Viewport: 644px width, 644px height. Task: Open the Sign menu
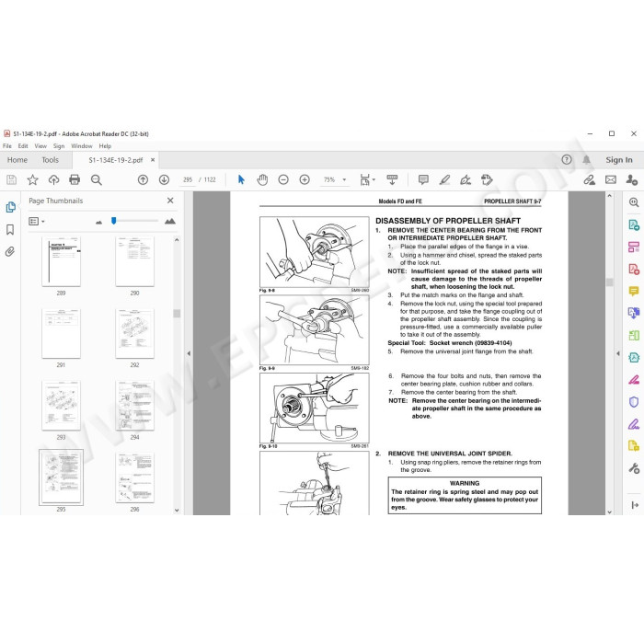(x=59, y=145)
